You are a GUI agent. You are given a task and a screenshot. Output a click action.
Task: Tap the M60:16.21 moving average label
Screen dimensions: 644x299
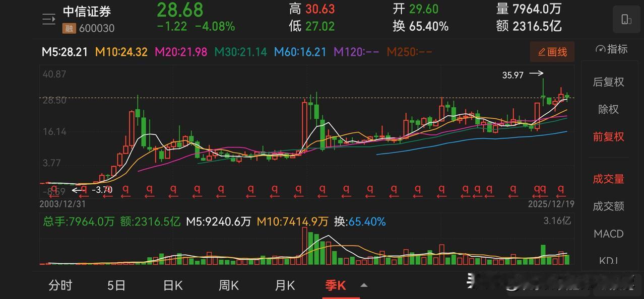click(x=300, y=52)
